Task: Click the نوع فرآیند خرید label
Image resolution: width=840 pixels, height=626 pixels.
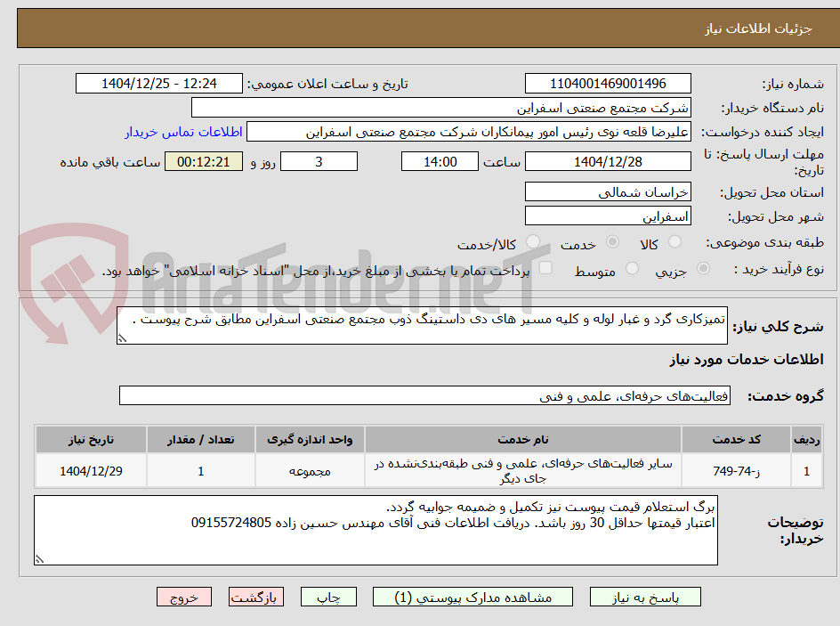Action: [x=779, y=269]
